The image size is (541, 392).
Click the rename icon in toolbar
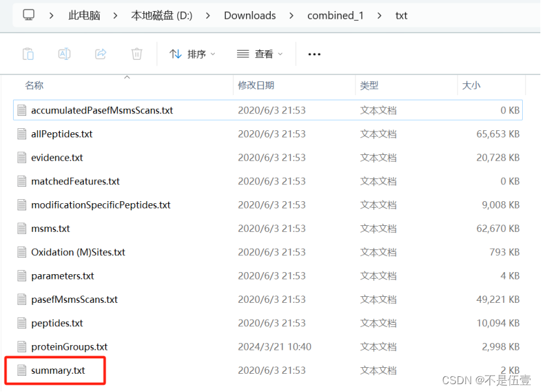[64, 54]
